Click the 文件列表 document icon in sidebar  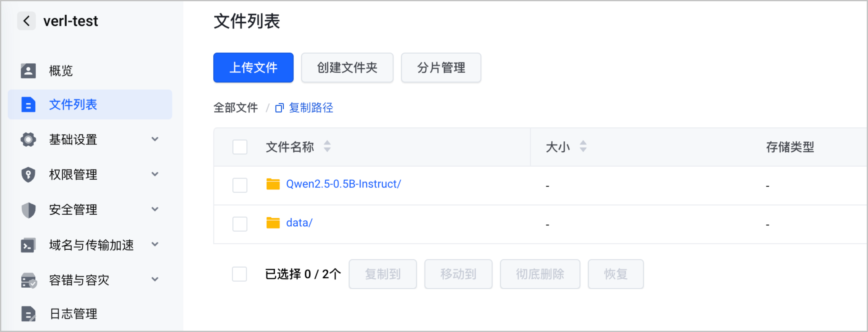click(x=28, y=105)
